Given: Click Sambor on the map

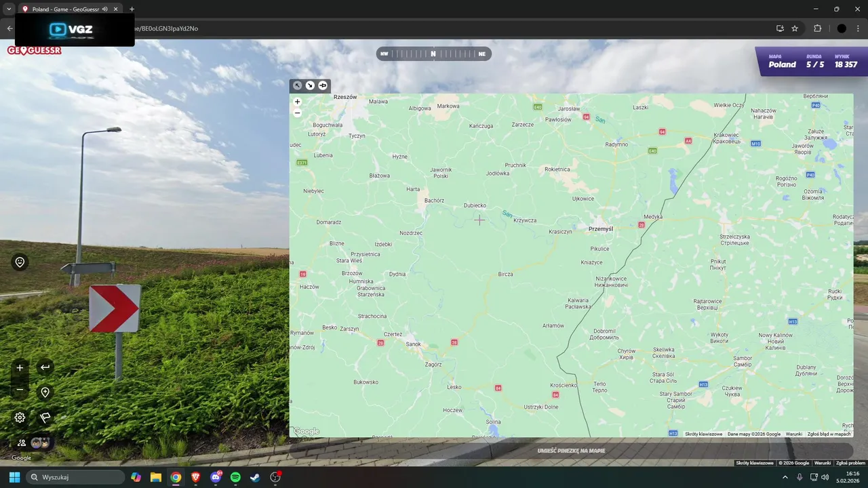Looking at the screenshot, I should coord(743,361).
